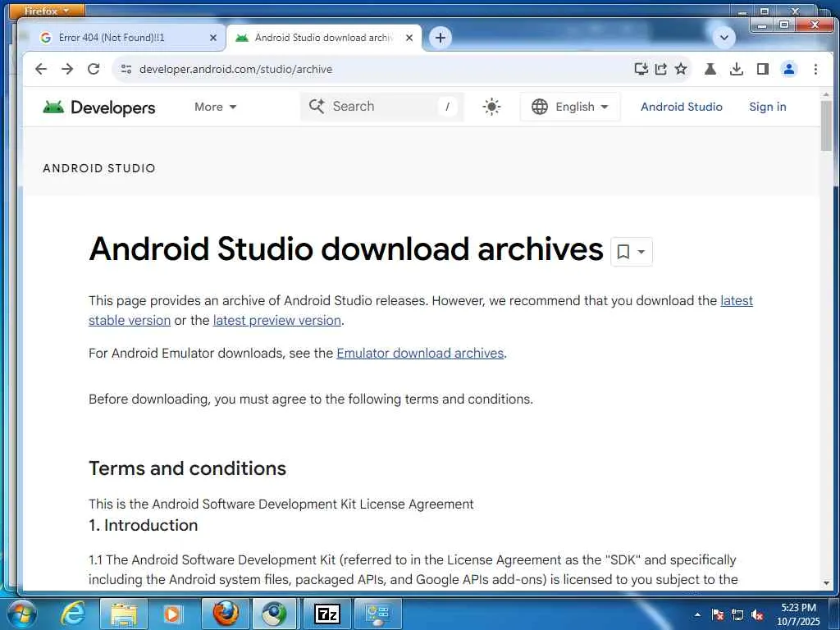Open the profile avatar menu
840x630 pixels.
789,69
